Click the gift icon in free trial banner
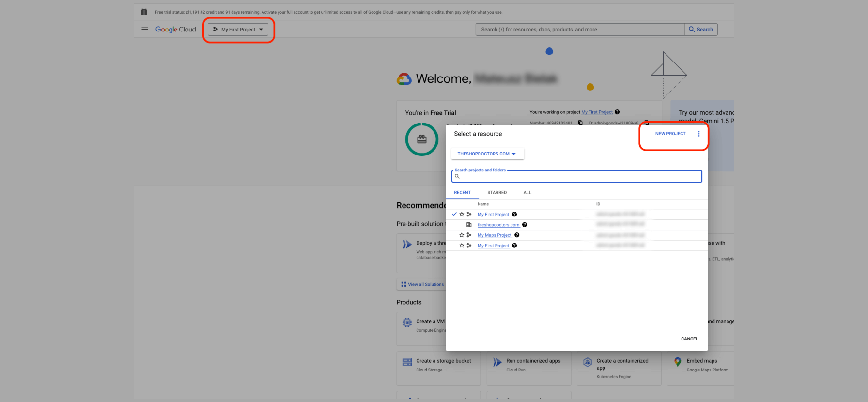Image resolution: width=868 pixels, height=402 pixels. pos(144,12)
